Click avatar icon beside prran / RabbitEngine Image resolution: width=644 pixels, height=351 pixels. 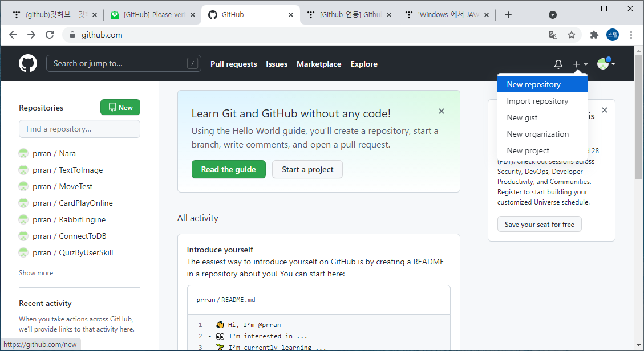(x=23, y=219)
